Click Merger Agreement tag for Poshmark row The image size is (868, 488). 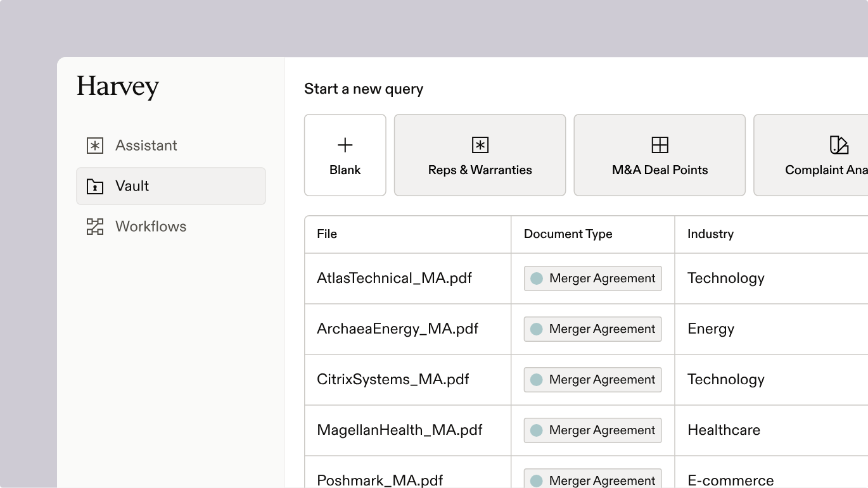593,479
